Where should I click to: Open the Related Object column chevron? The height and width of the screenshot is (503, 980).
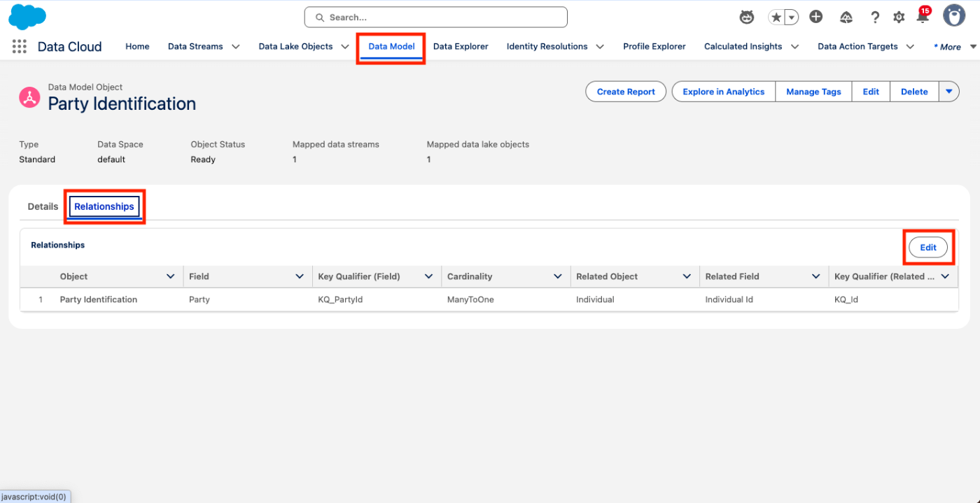[687, 276]
